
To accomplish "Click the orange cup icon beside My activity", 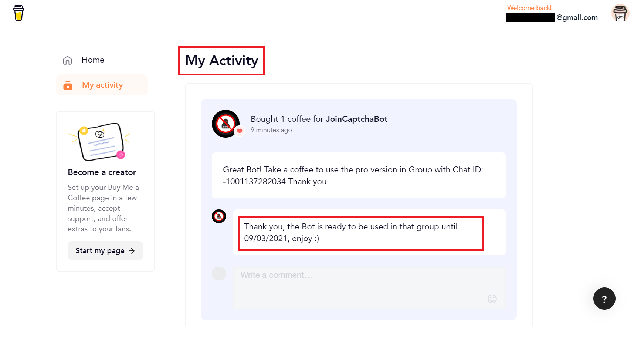I will click(68, 85).
